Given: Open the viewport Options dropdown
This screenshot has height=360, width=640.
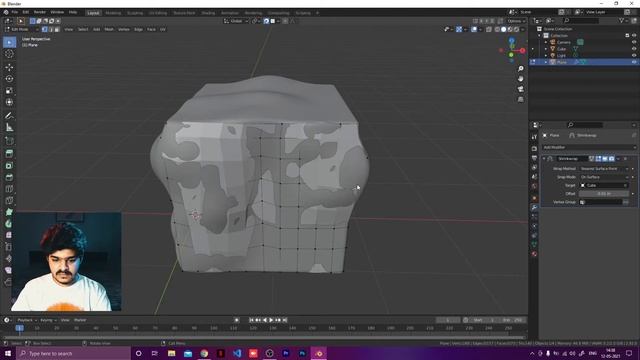Looking at the screenshot, I should point(516,21).
